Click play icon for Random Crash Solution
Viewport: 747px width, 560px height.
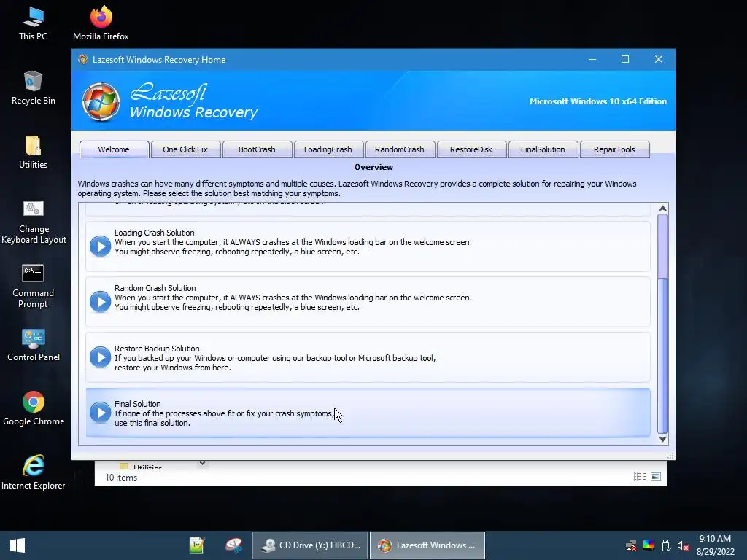100,301
